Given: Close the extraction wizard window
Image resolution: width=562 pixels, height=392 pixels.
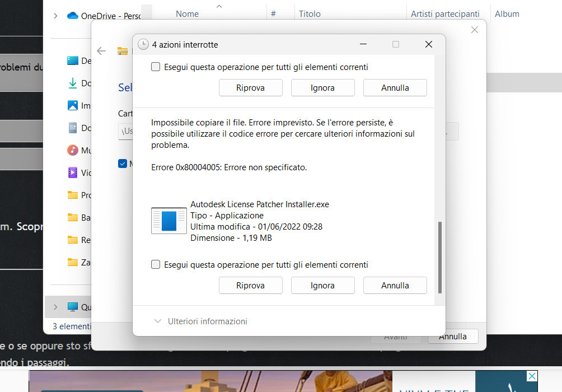Looking at the screenshot, I should [475, 30].
